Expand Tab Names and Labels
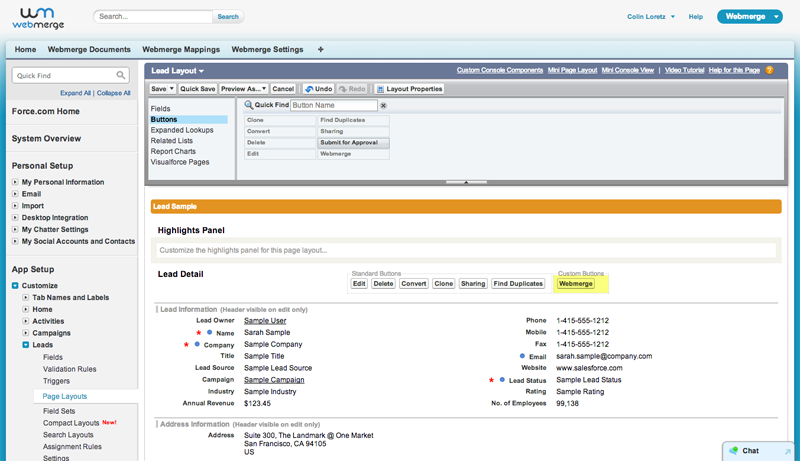 [x=26, y=297]
